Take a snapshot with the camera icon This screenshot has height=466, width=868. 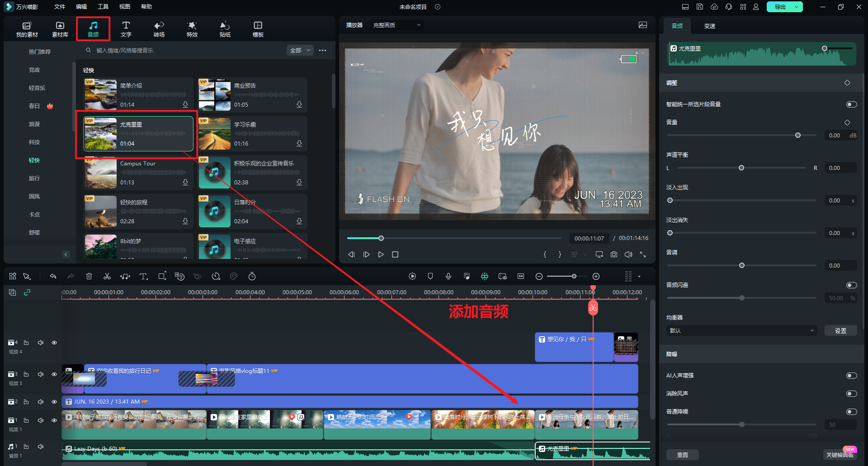tap(613, 254)
